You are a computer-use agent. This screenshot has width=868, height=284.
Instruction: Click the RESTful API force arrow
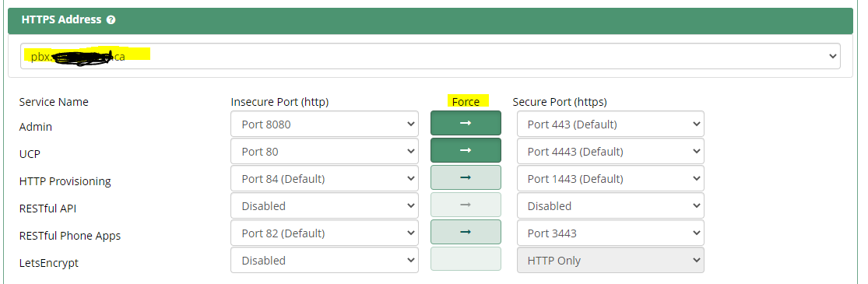coord(466,205)
